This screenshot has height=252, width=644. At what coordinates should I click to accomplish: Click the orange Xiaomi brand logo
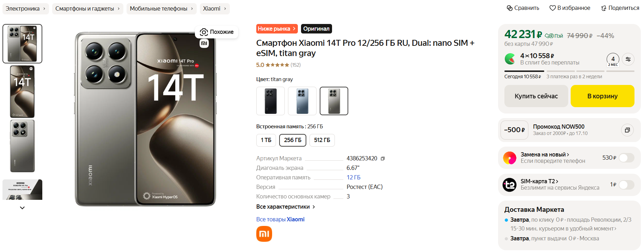click(x=264, y=234)
